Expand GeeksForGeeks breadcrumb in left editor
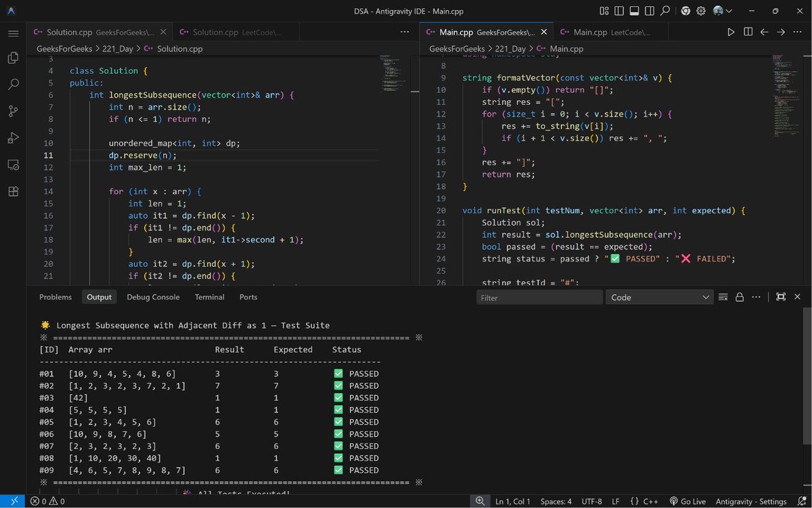812x508 pixels. click(63, 49)
